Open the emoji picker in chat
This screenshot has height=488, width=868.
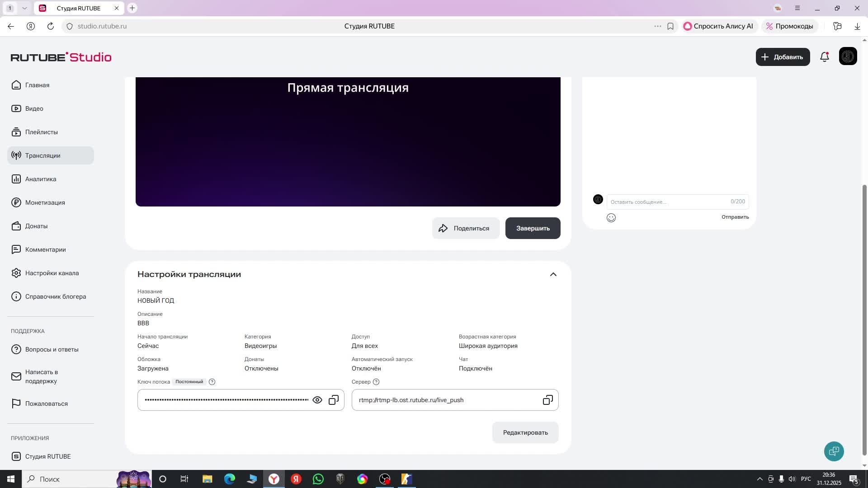611,218
